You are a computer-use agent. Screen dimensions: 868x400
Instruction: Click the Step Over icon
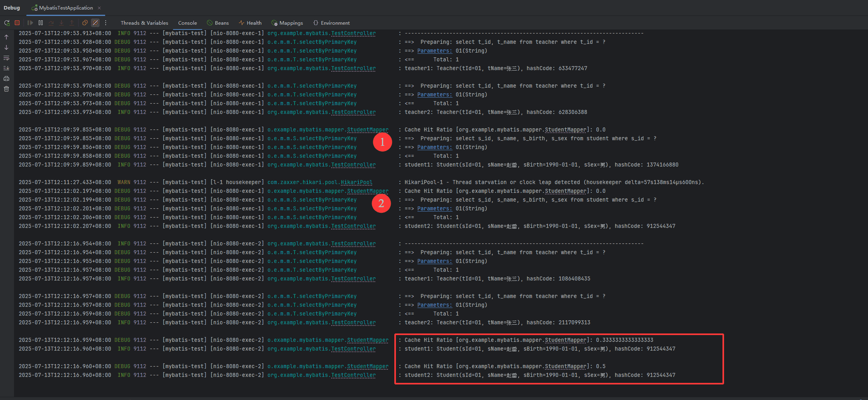[51, 23]
